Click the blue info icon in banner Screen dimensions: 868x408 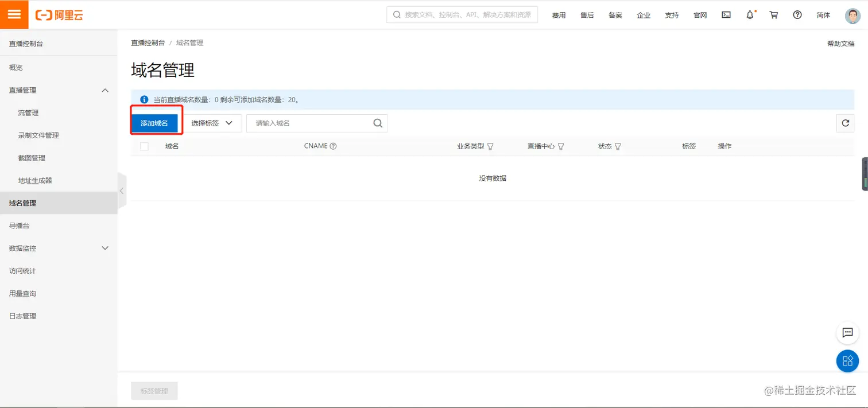pyautogui.click(x=144, y=99)
